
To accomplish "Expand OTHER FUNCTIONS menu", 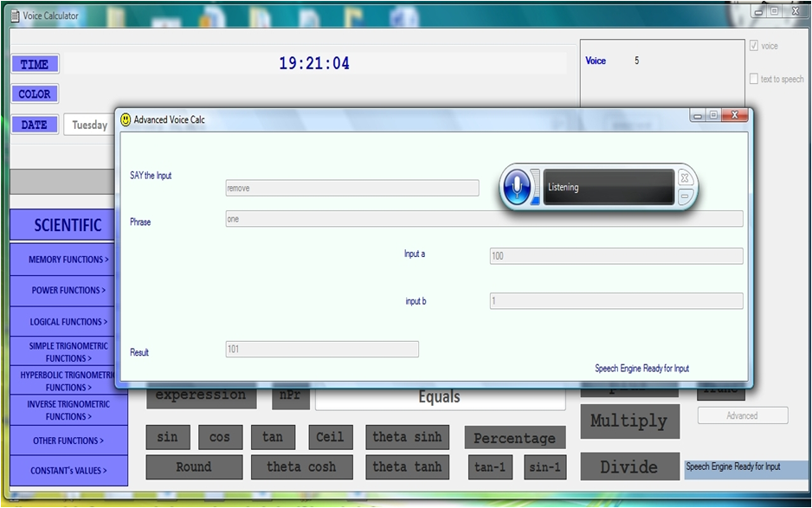I will point(68,440).
